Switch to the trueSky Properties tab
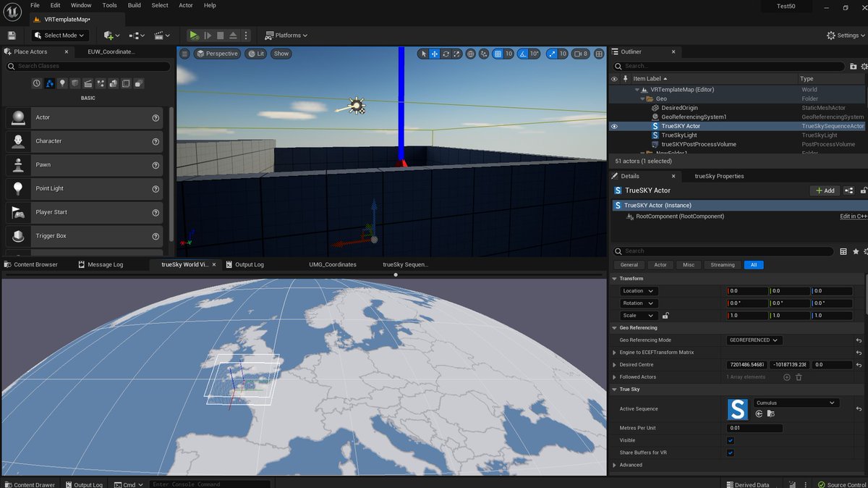 [x=719, y=176]
